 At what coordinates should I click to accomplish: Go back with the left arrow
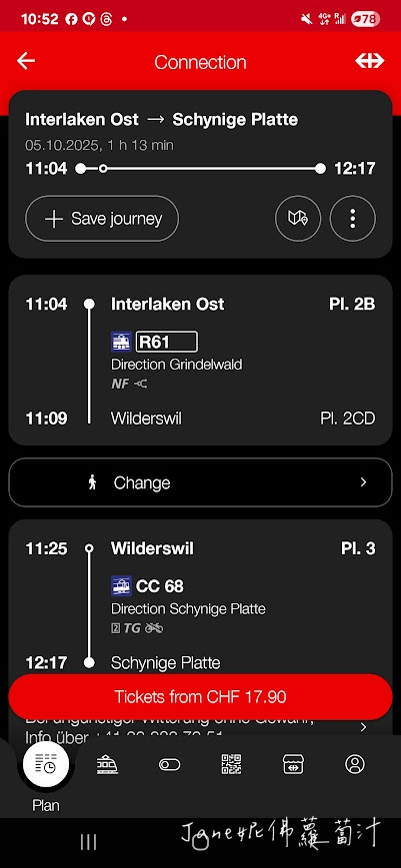tap(26, 61)
